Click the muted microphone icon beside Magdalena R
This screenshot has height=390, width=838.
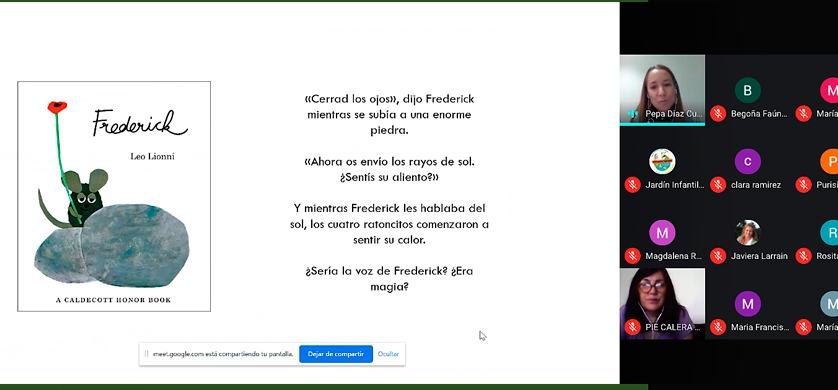coord(632,256)
